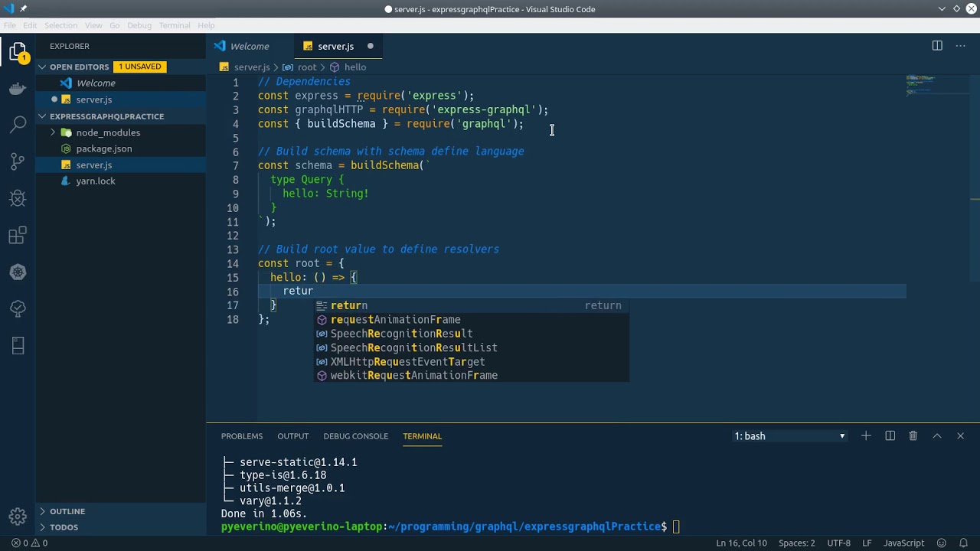This screenshot has width=980, height=551.
Task: Change encoding via UTF-8 status item
Action: click(x=838, y=543)
